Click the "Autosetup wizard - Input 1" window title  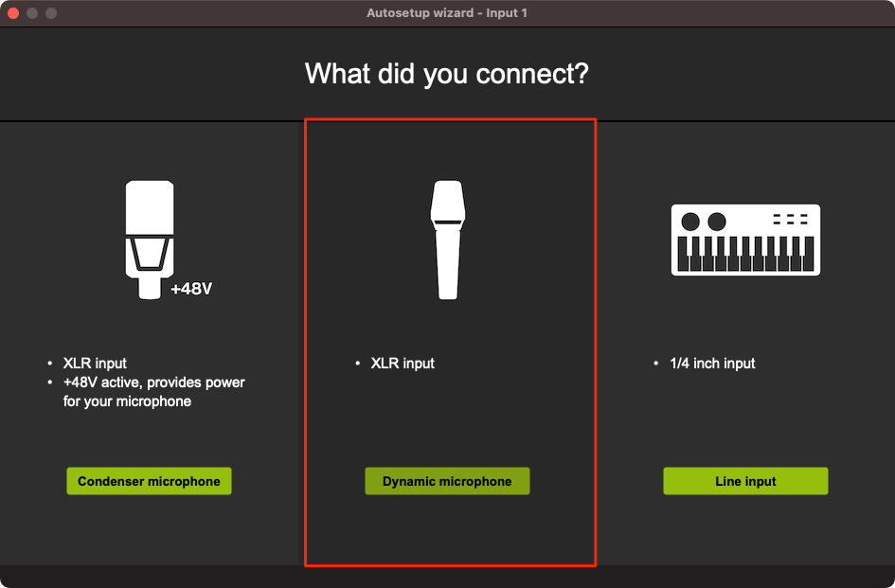coord(447,13)
